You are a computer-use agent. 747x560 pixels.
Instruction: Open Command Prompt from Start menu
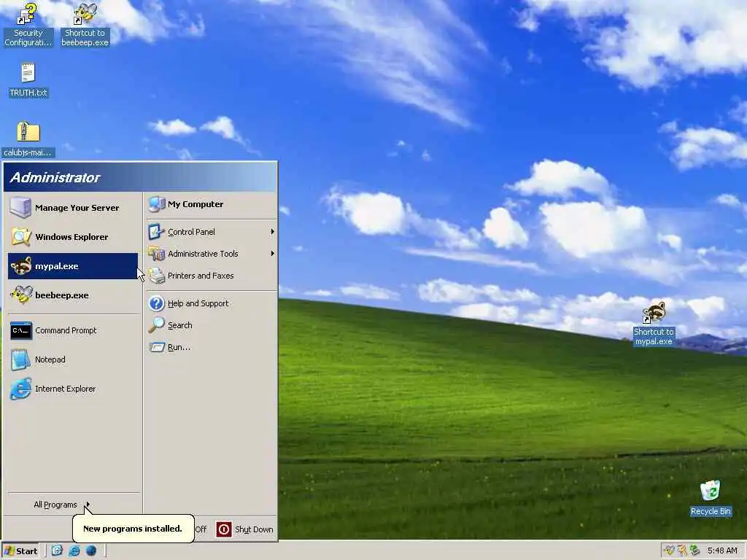(73, 330)
